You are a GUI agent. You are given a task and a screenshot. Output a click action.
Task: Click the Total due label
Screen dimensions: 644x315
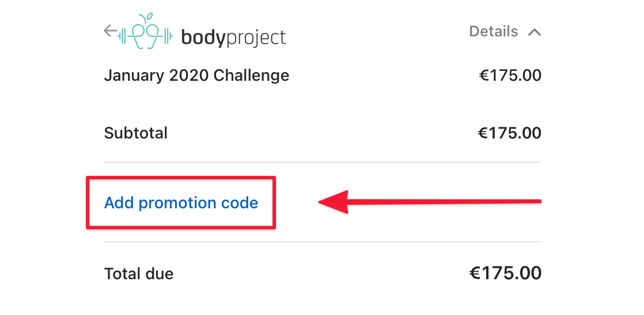point(139,273)
